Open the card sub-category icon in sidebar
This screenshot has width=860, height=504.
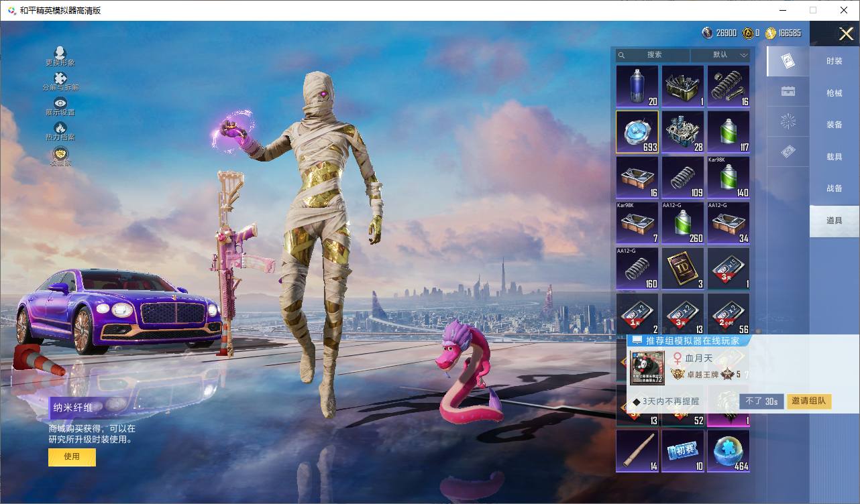788,61
